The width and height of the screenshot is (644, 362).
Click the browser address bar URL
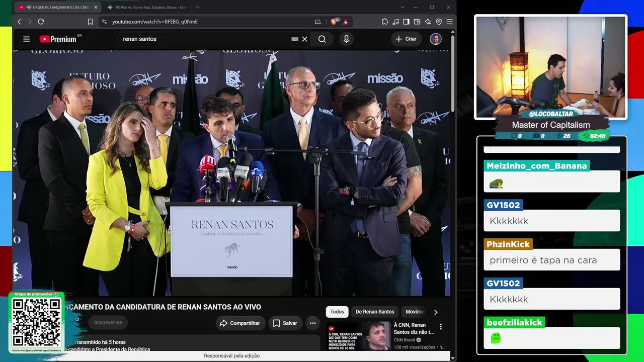tap(155, 22)
